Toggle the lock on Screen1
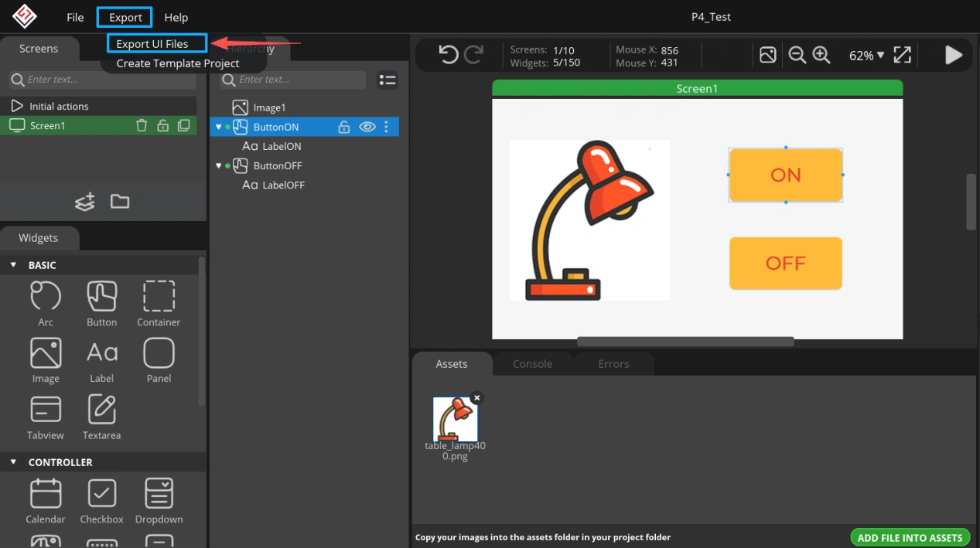The height and width of the screenshot is (548, 980). tap(162, 125)
